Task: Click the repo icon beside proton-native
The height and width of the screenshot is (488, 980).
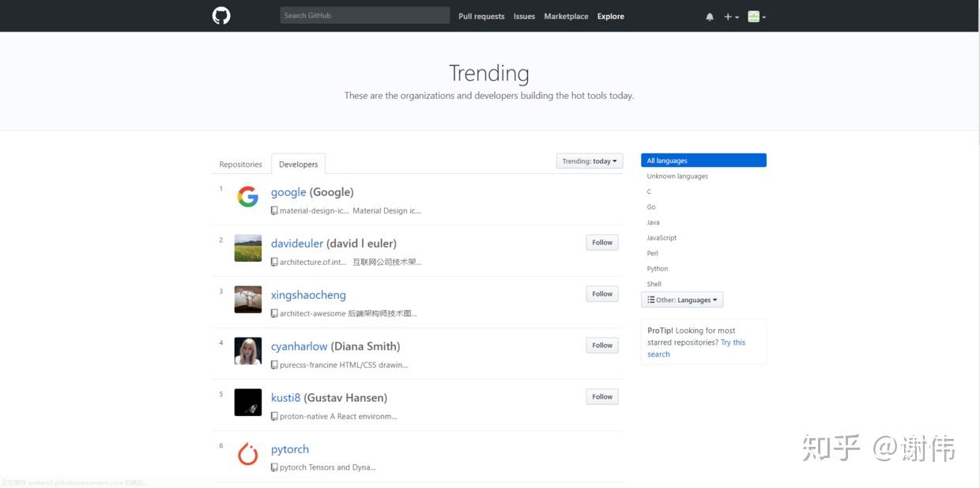Action: tap(274, 417)
